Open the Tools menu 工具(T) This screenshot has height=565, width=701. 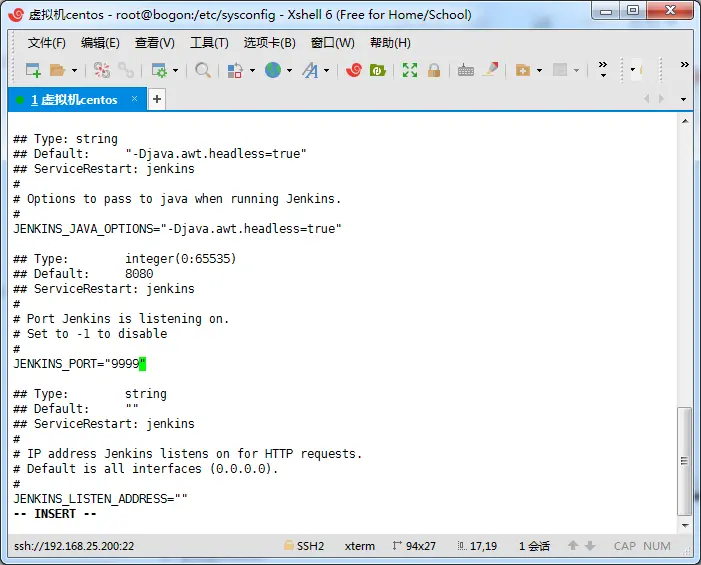(209, 43)
